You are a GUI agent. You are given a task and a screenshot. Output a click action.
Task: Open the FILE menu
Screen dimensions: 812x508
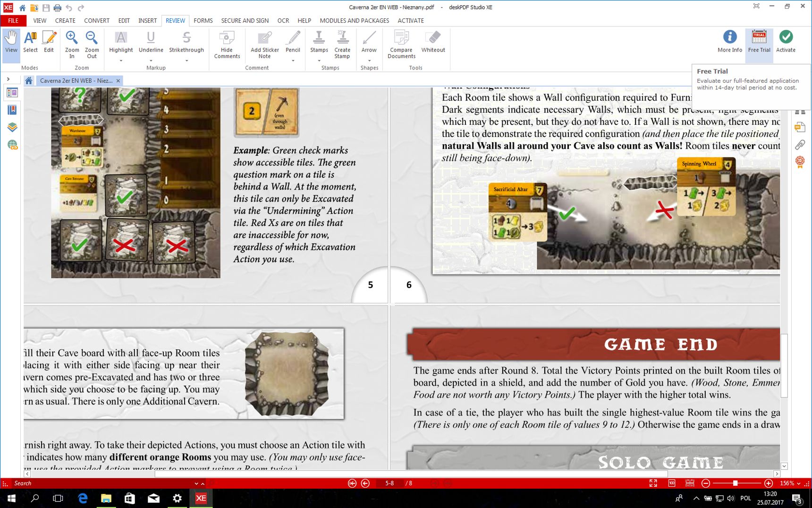pos(13,20)
